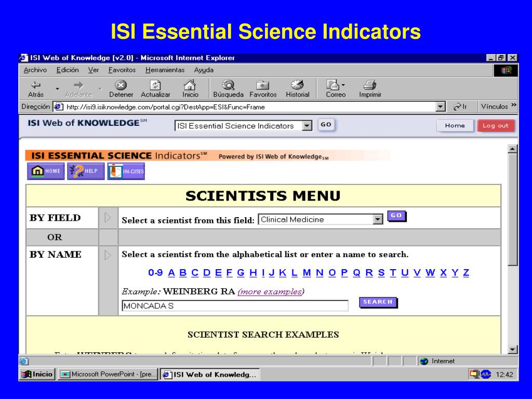Open the ESI HELP icon button
This screenshot has width=532, height=399.
86,171
